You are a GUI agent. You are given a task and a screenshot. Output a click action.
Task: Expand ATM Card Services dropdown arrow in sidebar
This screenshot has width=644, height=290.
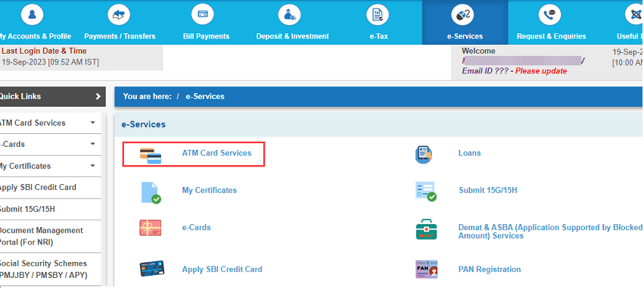point(93,123)
